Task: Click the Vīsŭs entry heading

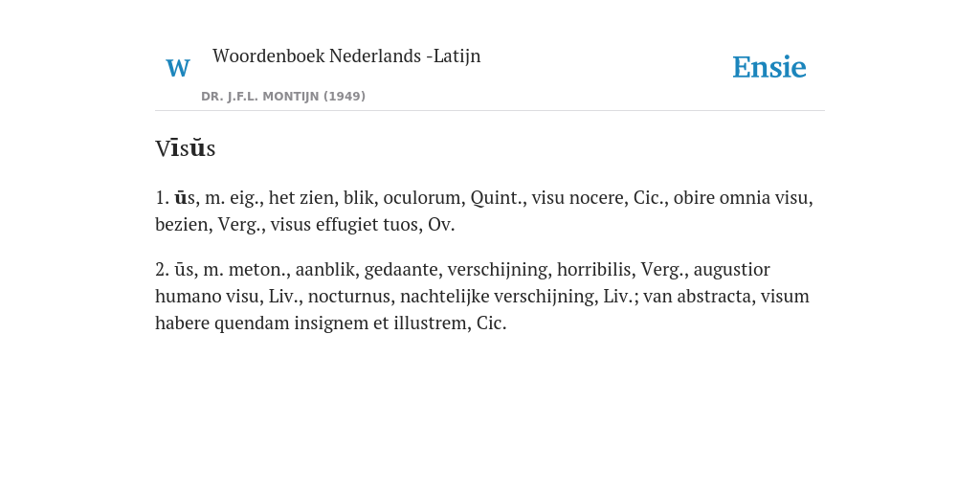Action: coord(185,148)
